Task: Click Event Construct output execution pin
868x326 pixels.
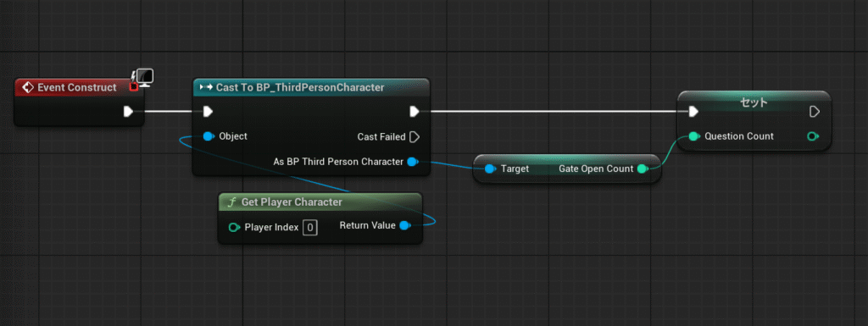Action: tap(129, 112)
